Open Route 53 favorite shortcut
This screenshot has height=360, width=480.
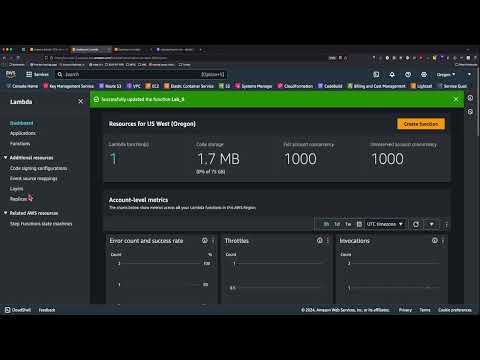click(110, 86)
